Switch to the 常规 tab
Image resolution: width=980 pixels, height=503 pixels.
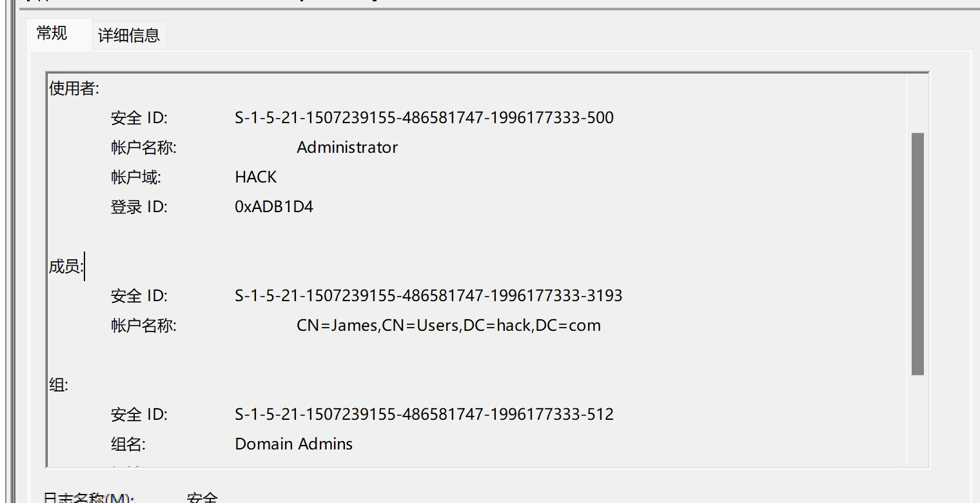pos(52,34)
